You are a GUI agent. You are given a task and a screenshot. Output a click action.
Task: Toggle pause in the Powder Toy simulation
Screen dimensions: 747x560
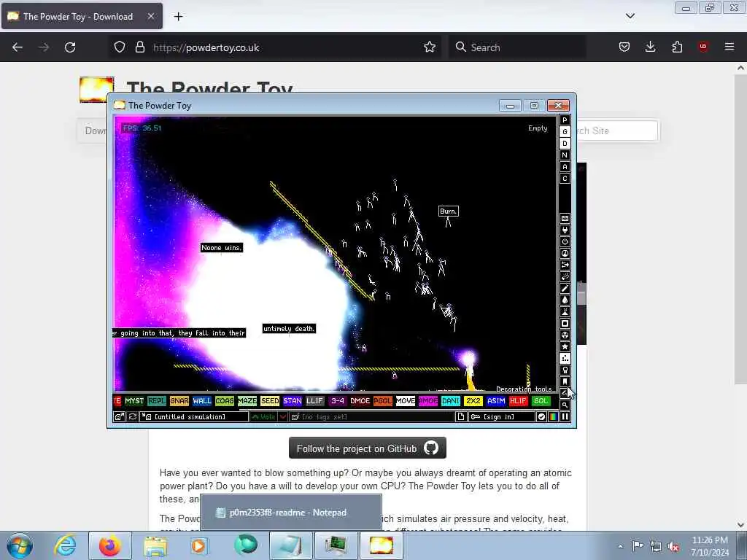click(x=565, y=416)
